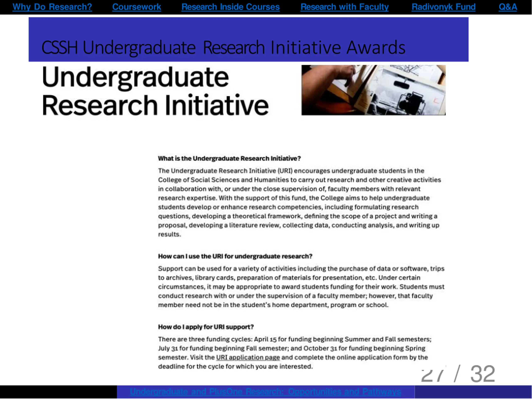Click the 'How do I apply for URI support?' heading
The height and width of the screenshot is (399, 532).
[x=206, y=327]
